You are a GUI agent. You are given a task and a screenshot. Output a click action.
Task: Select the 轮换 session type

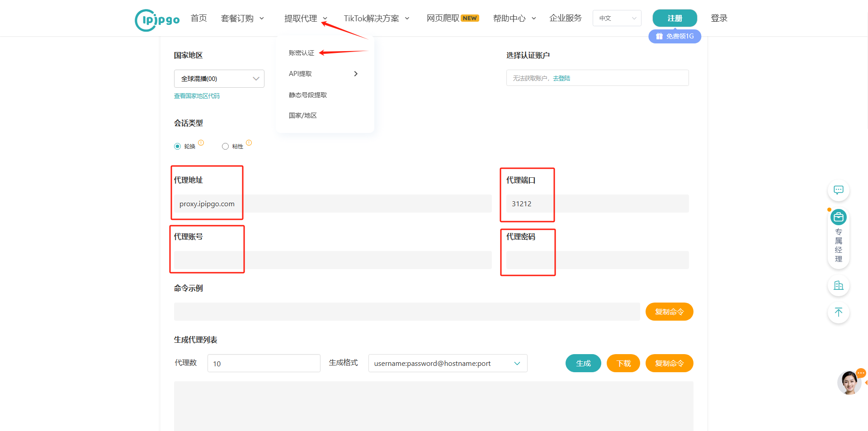pyautogui.click(x=177, y=146)
